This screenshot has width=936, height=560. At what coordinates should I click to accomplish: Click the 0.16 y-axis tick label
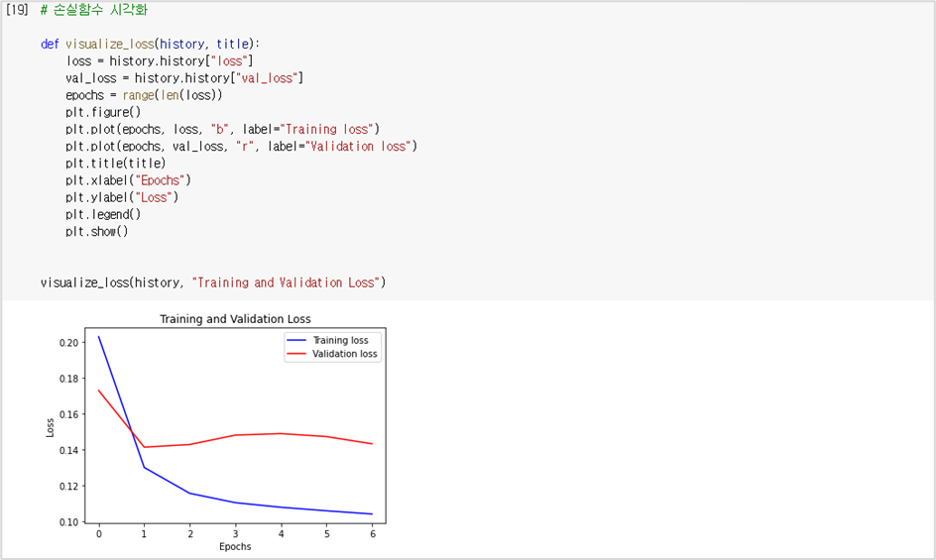tap(68, 414)
